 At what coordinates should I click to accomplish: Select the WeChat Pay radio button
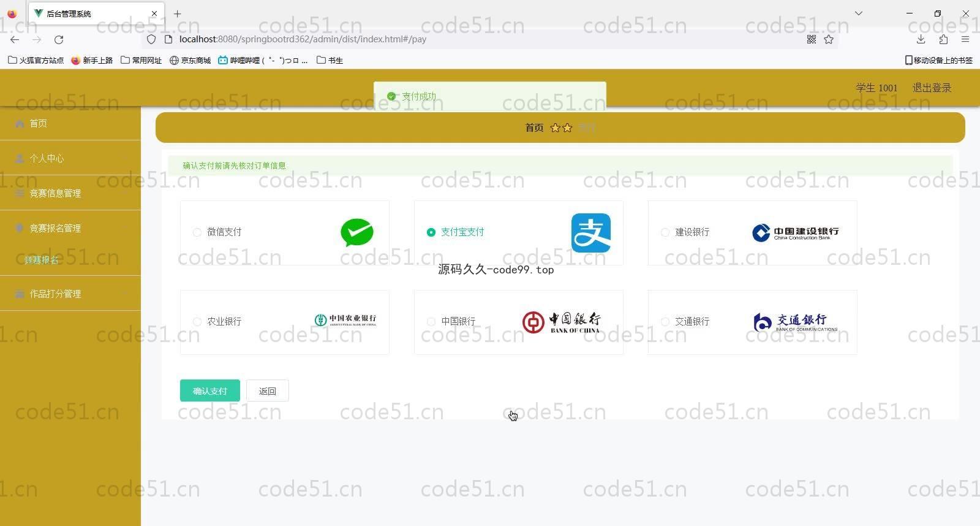[x=197, y=232]
